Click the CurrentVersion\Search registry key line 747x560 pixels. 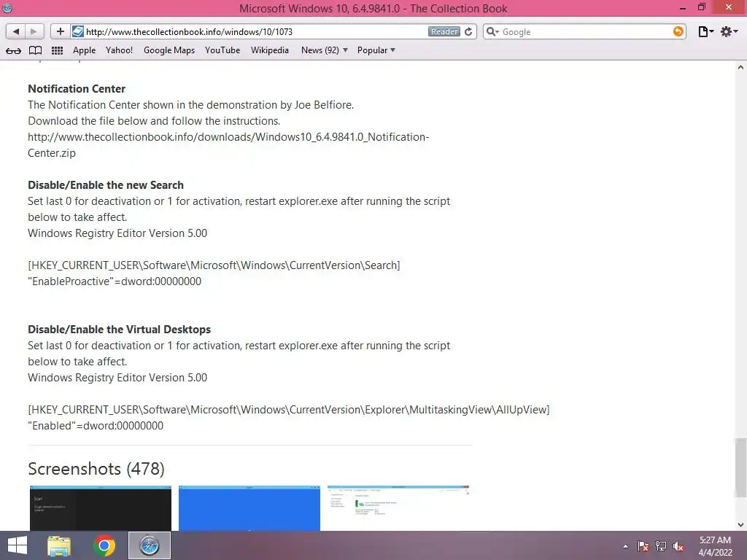click(x=214, y=265)
